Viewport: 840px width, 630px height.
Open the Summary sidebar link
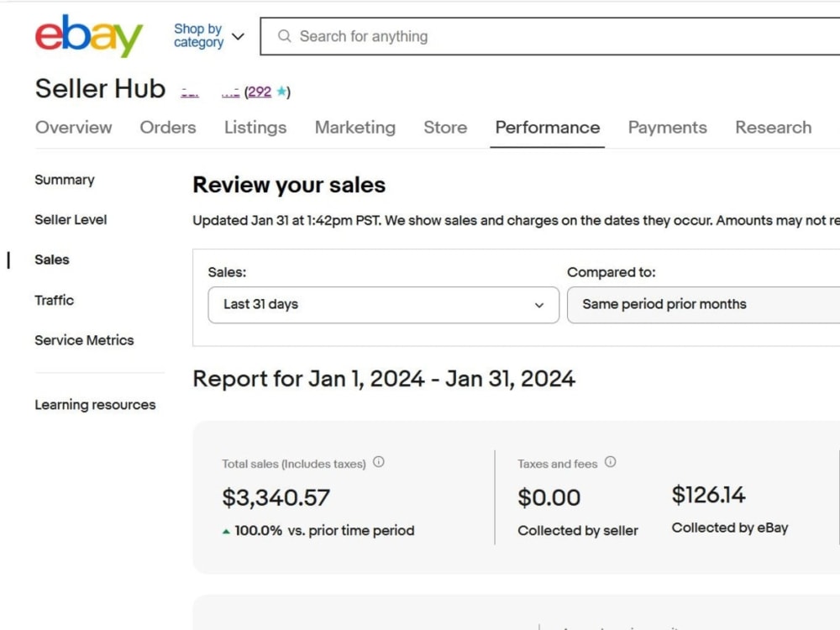coord(65,180)
